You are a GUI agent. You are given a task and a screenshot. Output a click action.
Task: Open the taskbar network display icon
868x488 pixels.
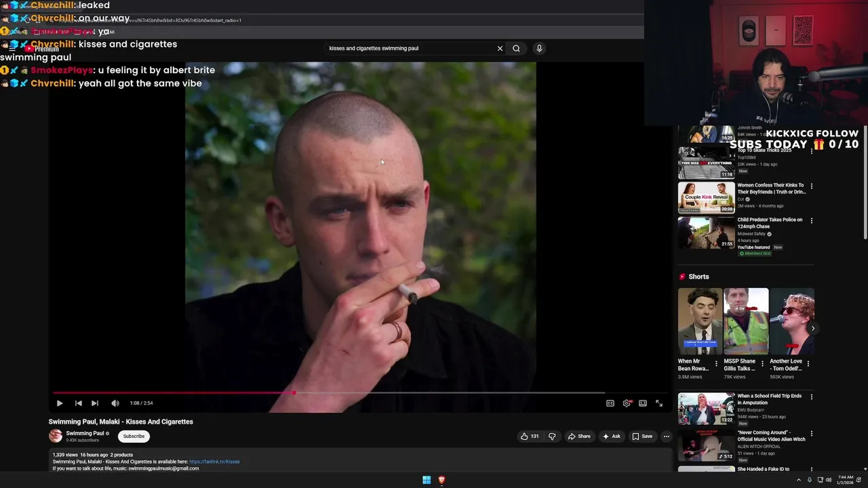[820, 480]
